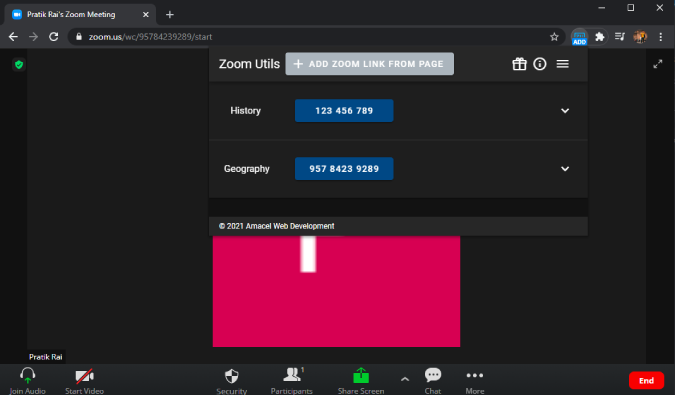Screen dimensions: 675x395
Task: Click the zoom.us address bar URL
Action: (x=150, y=37)
